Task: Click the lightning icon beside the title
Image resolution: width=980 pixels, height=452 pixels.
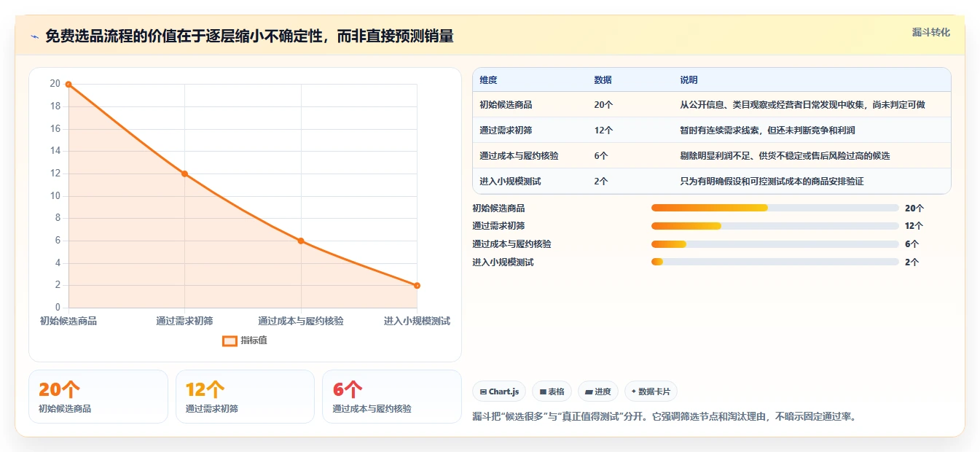Action: click(34, 36)
